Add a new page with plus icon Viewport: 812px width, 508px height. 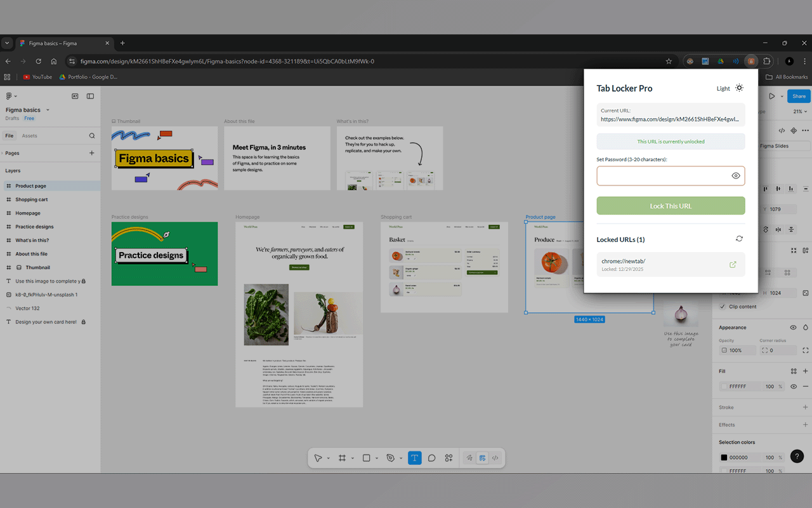[92, 153]
